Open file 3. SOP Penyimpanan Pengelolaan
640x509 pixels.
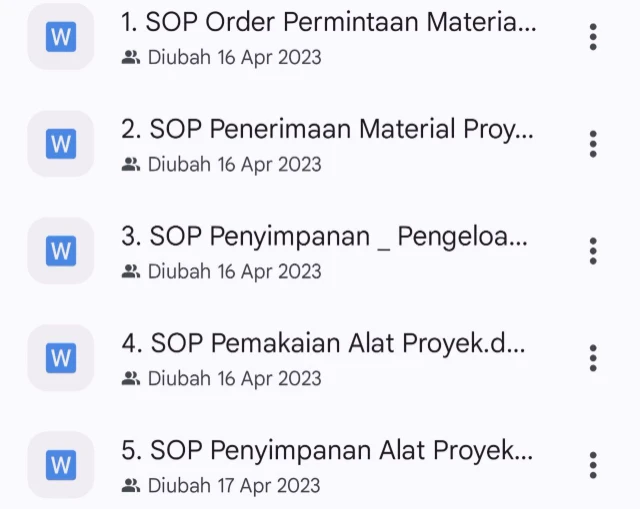click(325, 237)
